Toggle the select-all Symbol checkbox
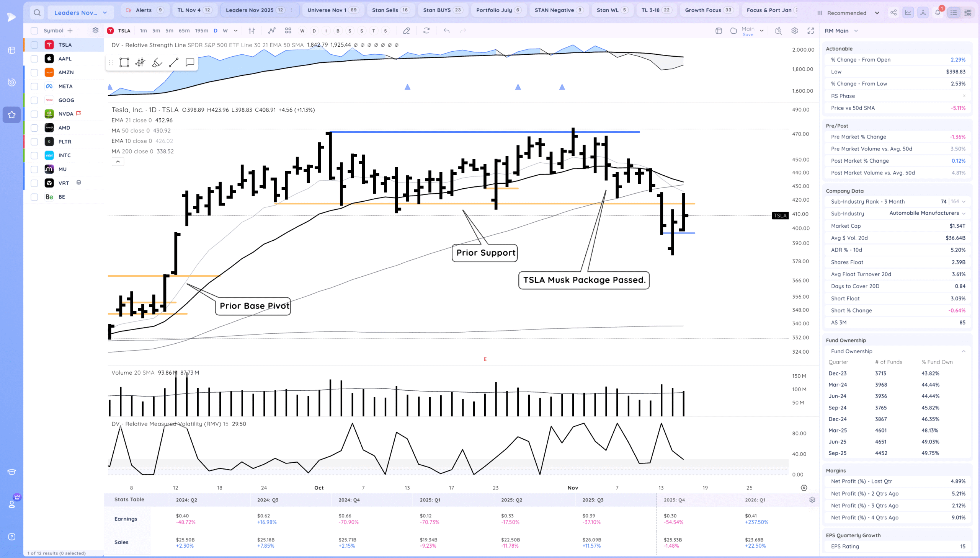Image resolution: width=980 pixels, height=558 pixels. click(x=34, y=31)
